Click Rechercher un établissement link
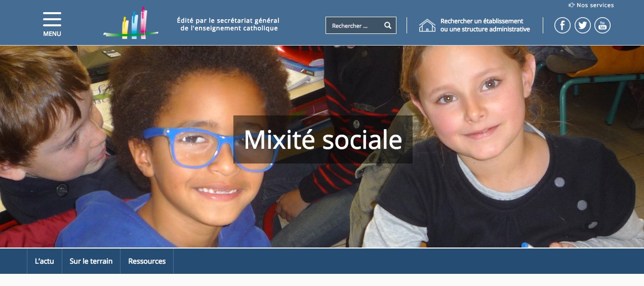644x286 pixels. pos(482,21)
